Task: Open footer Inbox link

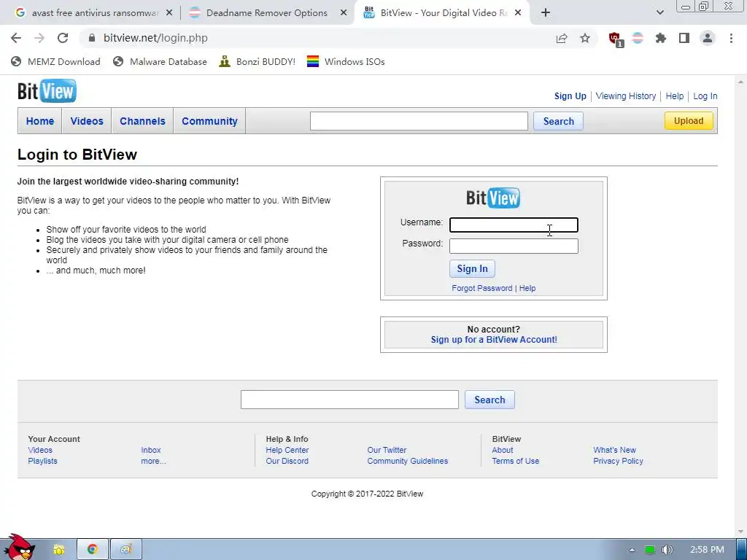Action: click(x=150, y=450)
